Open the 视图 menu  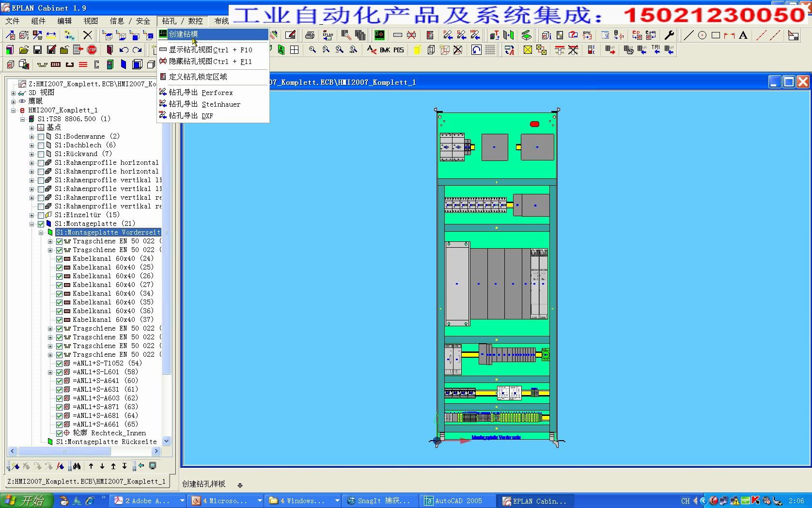click(91, 21)
